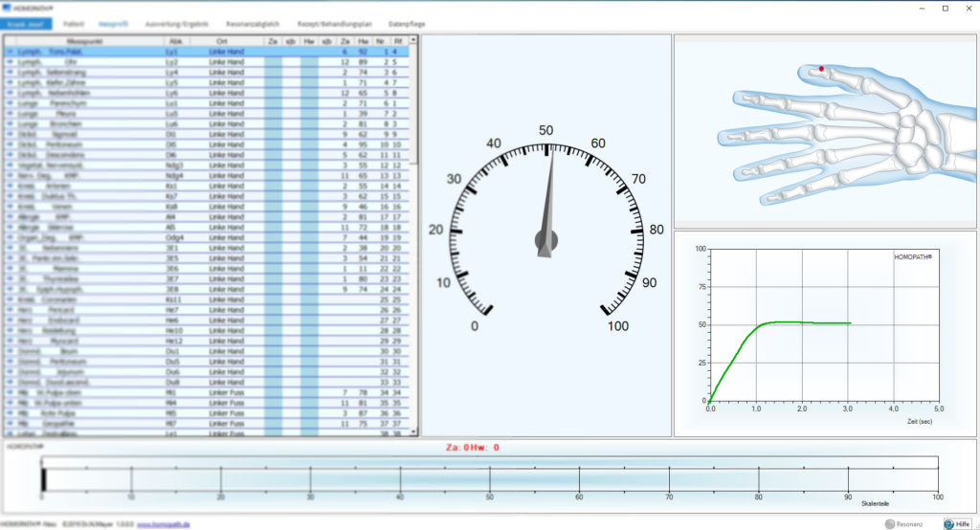Click the Abk cell '3E6'
980x530 pixels.
[x=172, y=268]
